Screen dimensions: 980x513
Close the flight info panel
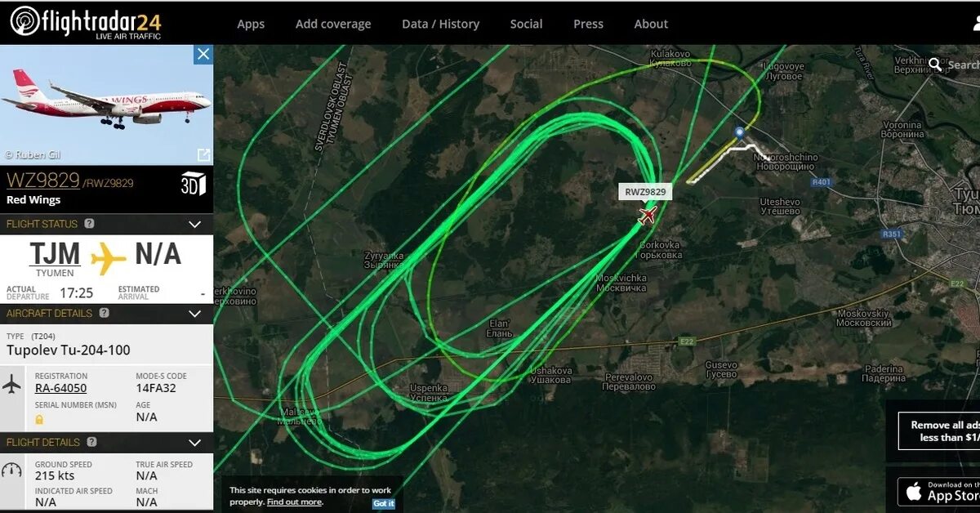pyautogui.click(x=203, y=54)
